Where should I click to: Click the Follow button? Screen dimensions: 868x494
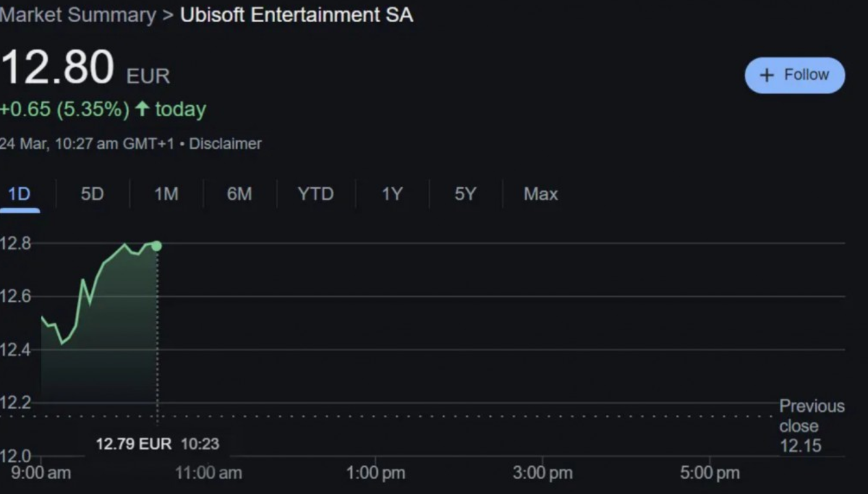pos(794,75)
